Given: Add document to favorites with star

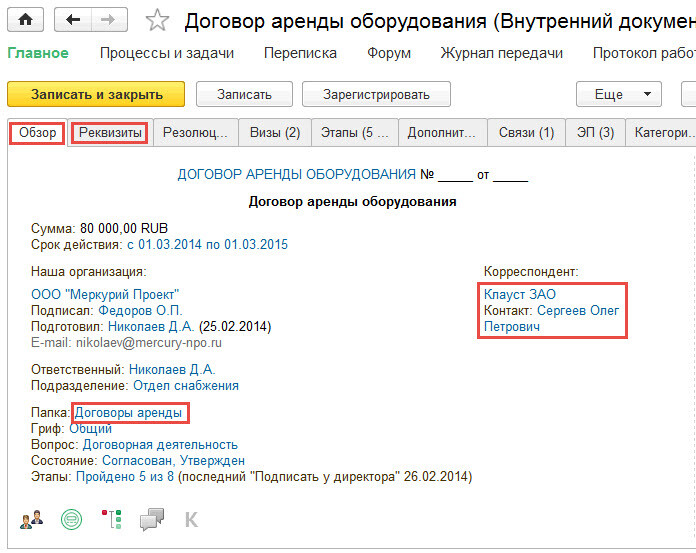Looking at the screenshot, I should (157, 21).
